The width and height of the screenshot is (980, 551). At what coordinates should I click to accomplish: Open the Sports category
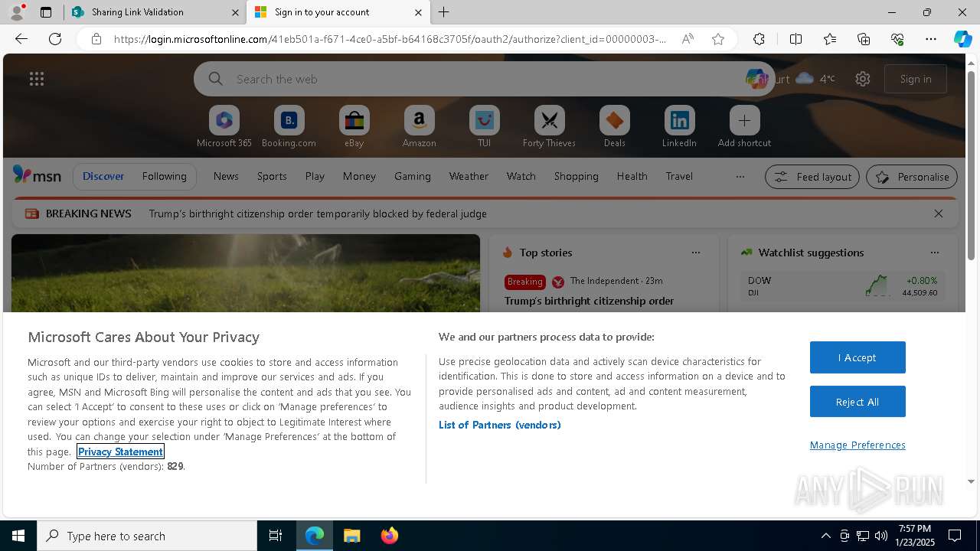pyautogui.click(x=272, y=176)
